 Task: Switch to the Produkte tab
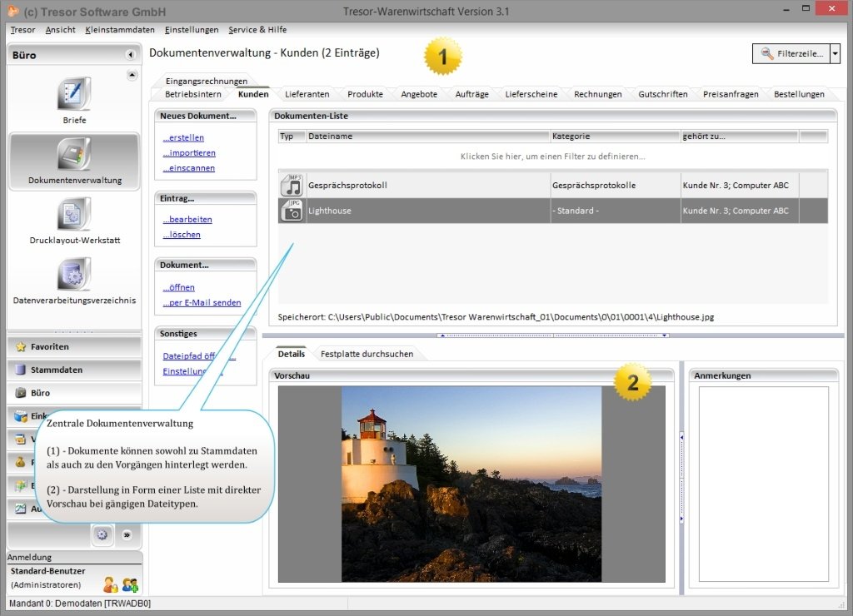365,94
